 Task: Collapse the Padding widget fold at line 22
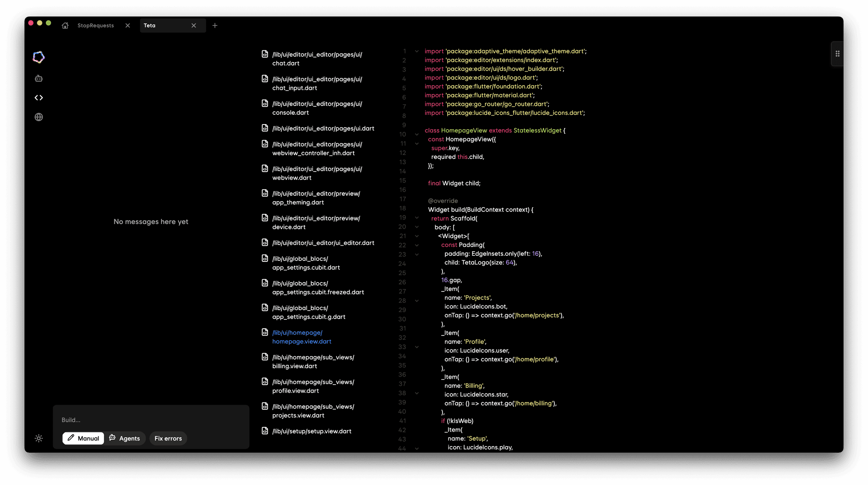point(416,245)
